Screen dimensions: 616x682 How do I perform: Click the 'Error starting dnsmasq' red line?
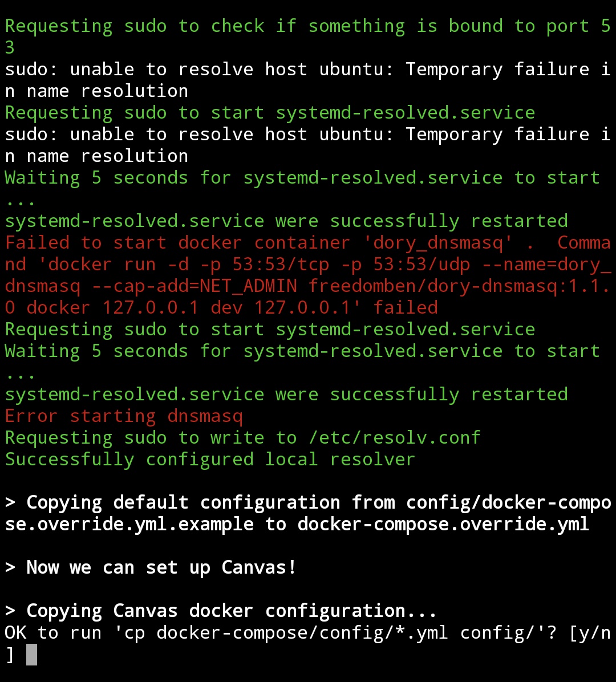pyautogui.click(x=124, y=416)
